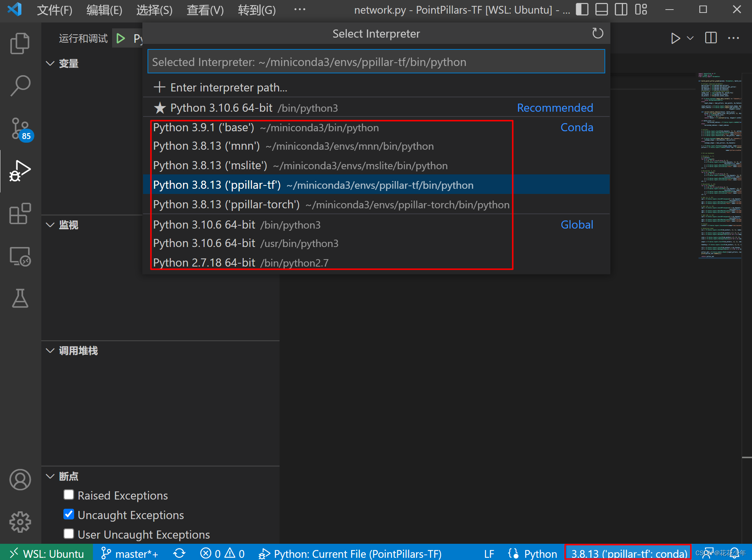Viewport: 752px width, 560px height.
Task: Click the Selected Interpreter input field
Action: pos(376,62)
